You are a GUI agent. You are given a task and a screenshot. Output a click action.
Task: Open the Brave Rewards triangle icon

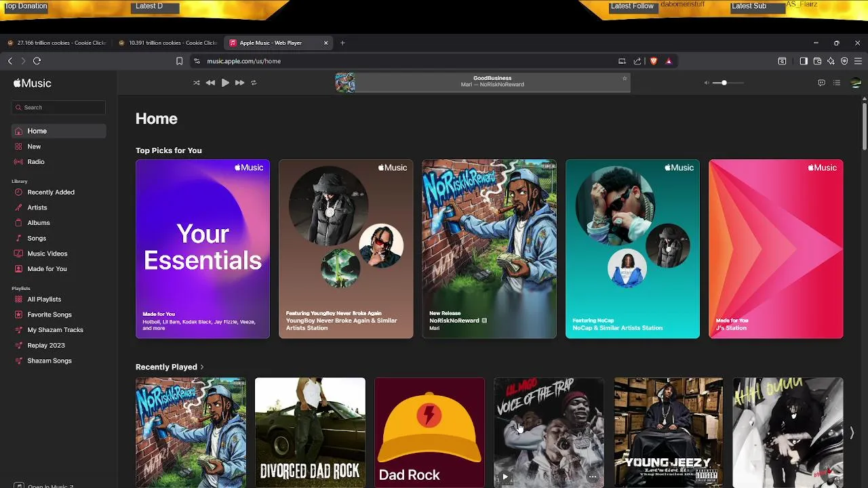[669, 61]
